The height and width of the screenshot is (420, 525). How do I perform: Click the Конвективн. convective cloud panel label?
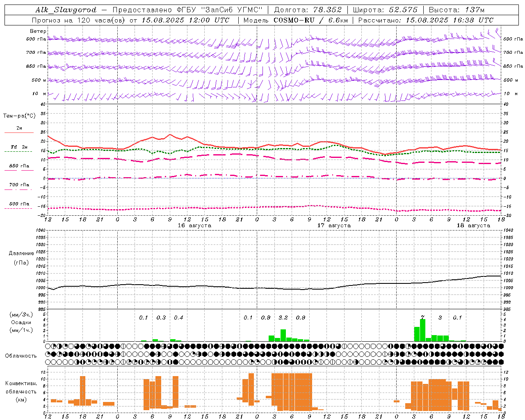click(21, 383)
